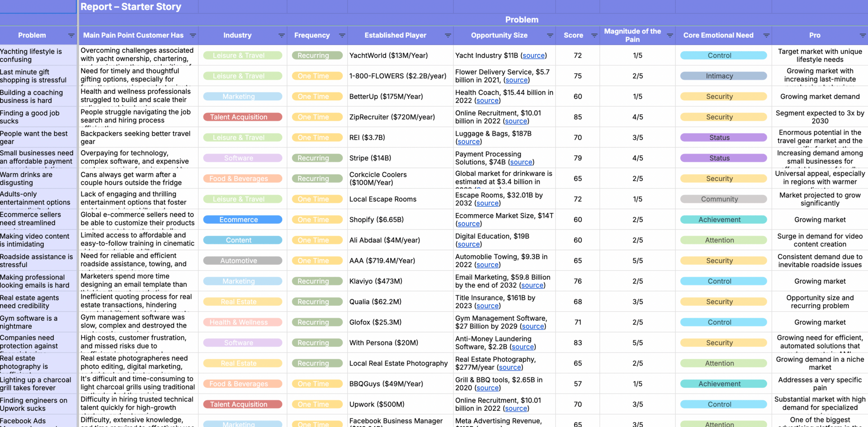Open the Pro column filter
868x427 pixels.
(863, 35)
